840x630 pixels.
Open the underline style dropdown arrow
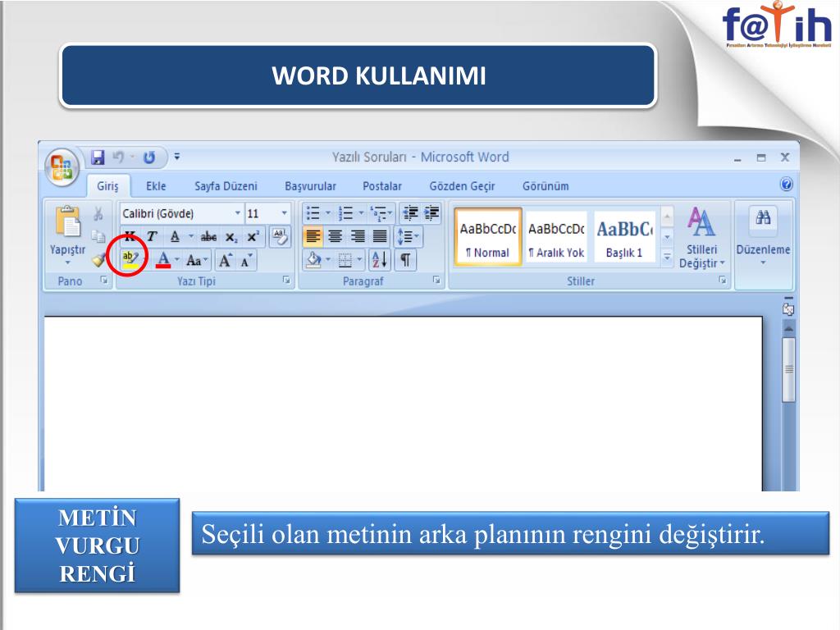coord(190,236)
